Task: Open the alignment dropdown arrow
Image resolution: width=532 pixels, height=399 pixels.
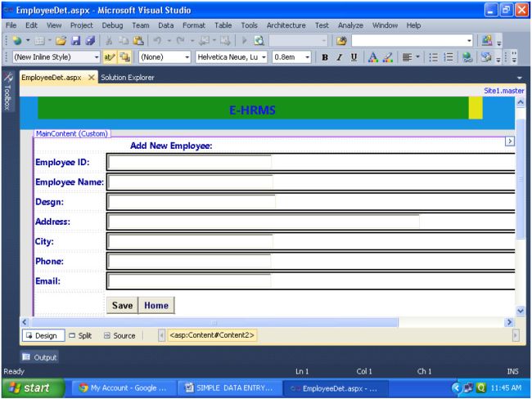Action: pos(417,57)
